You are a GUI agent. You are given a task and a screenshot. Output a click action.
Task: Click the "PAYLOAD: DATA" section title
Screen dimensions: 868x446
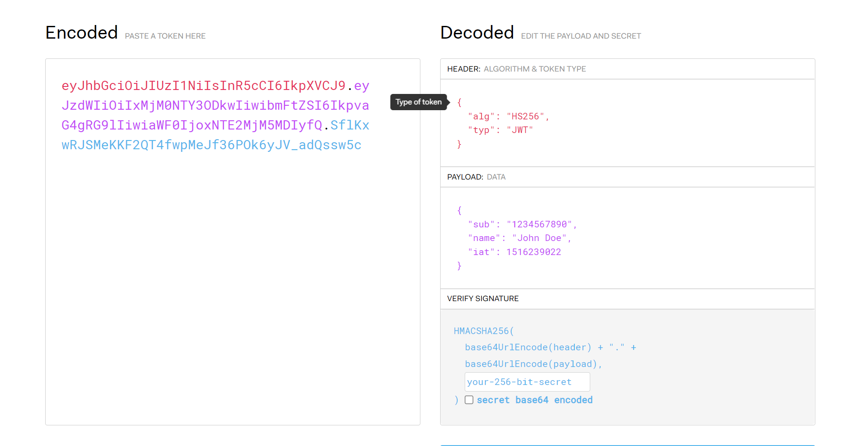pyautogui.click(x=476, y=177)
